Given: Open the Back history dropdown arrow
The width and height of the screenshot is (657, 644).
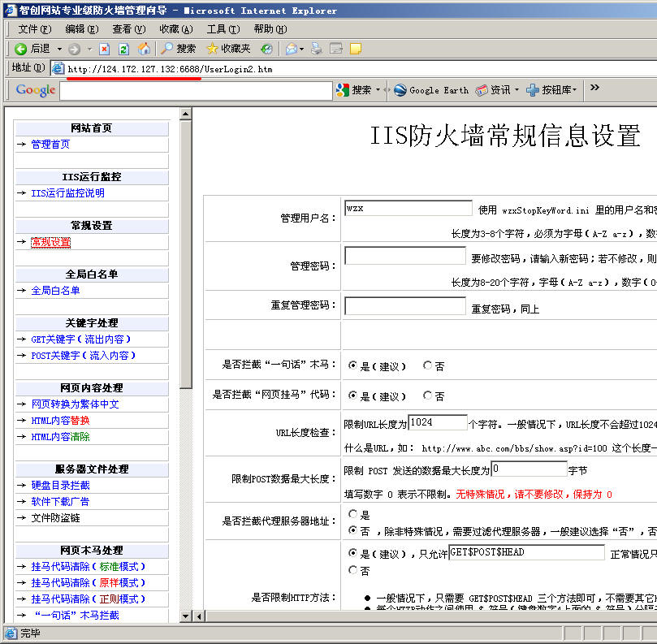Looking at the screenshot, I should click(59, 49).
